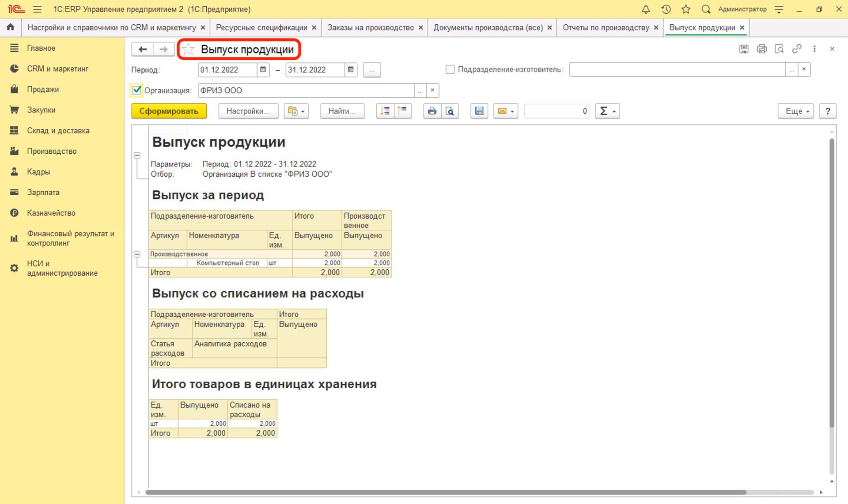848x504 pixels.
Task: Open the email send dropdown
Action: [506, 111]
